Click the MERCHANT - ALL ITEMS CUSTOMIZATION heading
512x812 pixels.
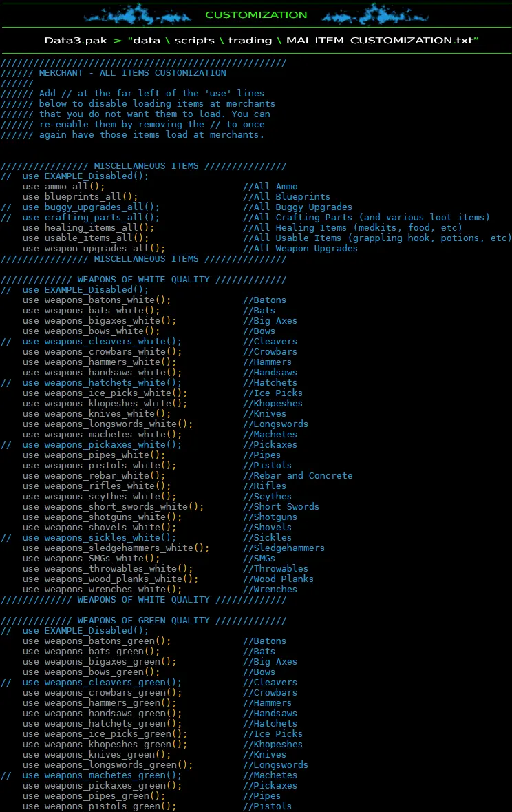132,72
